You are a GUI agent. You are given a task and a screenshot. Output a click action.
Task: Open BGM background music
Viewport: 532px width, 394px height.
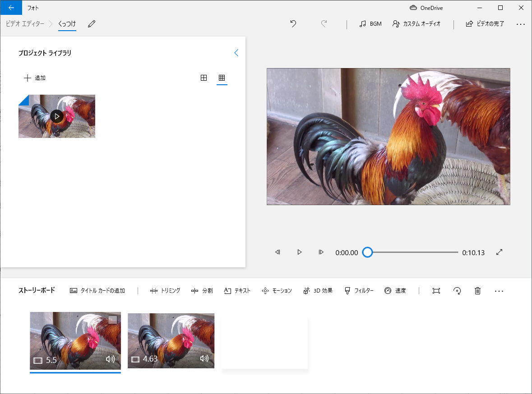[370, 24]
